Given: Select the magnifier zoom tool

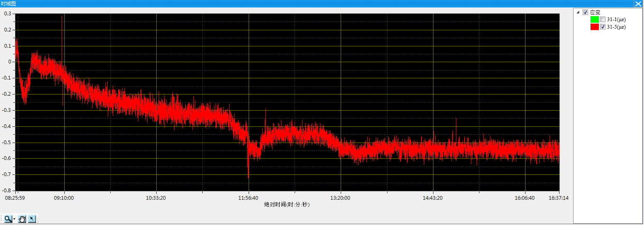Looking at the screenshot, I should tap(8, 219).
